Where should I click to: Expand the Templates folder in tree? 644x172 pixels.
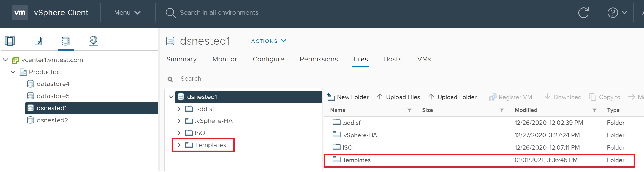179,145
